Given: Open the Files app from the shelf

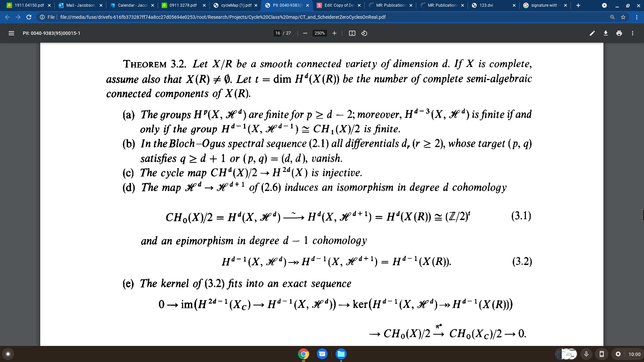Looking at the screenshot, I should (341, 354).
